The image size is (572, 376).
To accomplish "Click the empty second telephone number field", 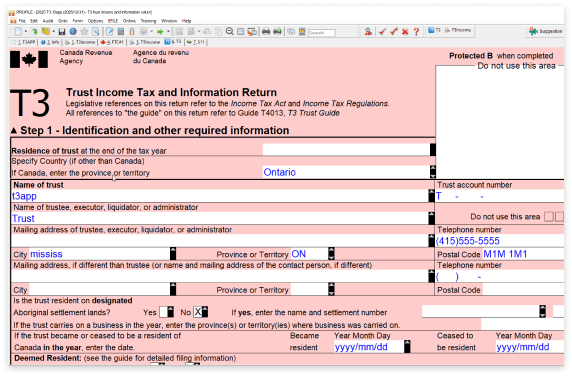I will pos(500,276).
